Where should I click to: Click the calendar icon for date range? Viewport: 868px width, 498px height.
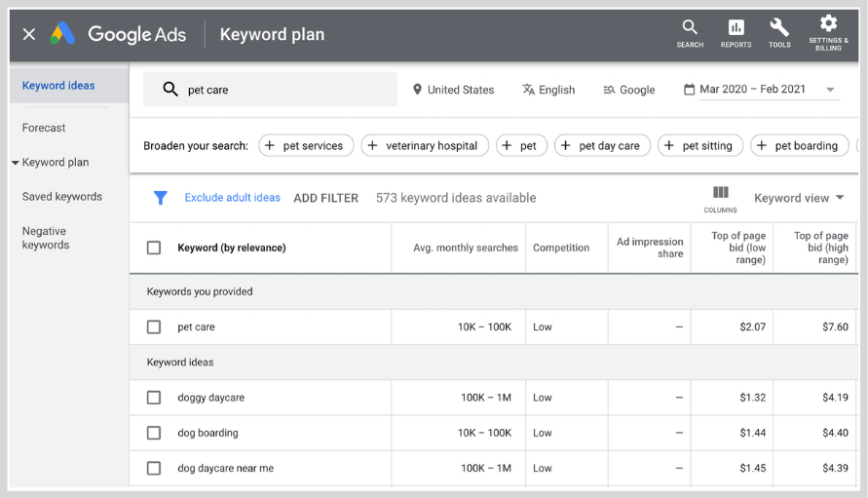689,90
